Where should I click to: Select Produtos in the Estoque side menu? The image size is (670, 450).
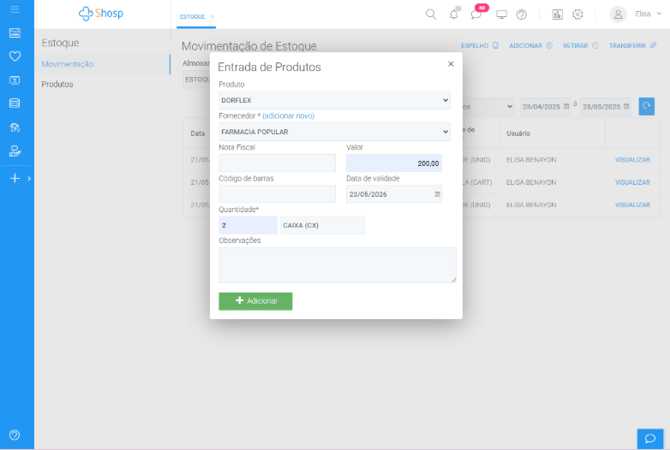[x=57, y=84]
